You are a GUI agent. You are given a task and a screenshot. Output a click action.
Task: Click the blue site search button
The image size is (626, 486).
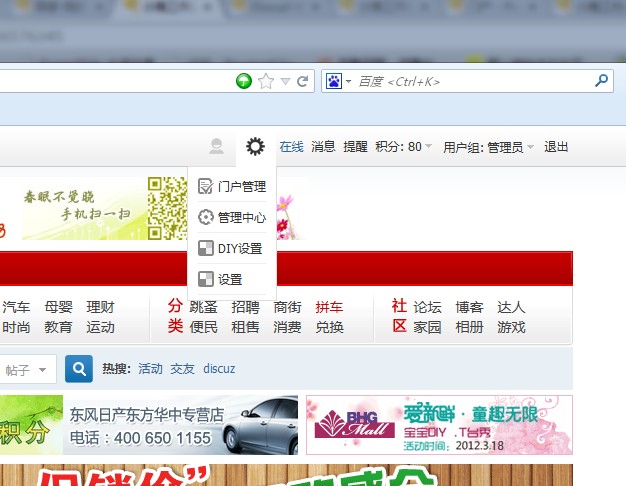[79, 369]
